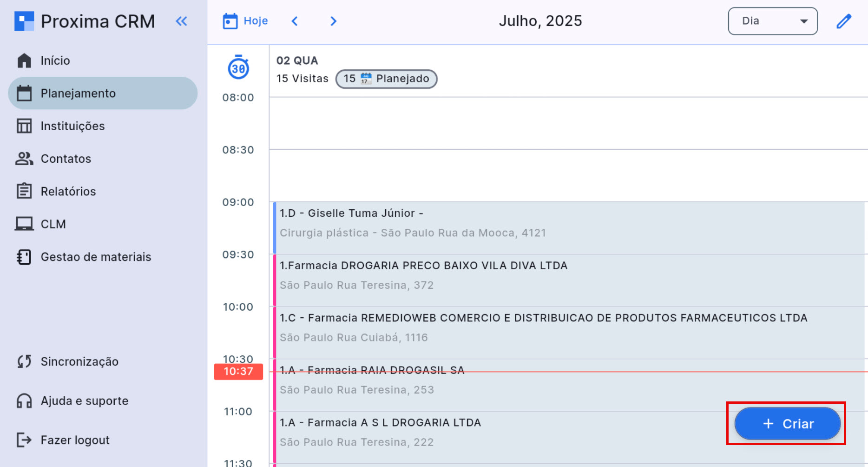Open the CLM section
The image size is (868, 467).
click(53, 224)
